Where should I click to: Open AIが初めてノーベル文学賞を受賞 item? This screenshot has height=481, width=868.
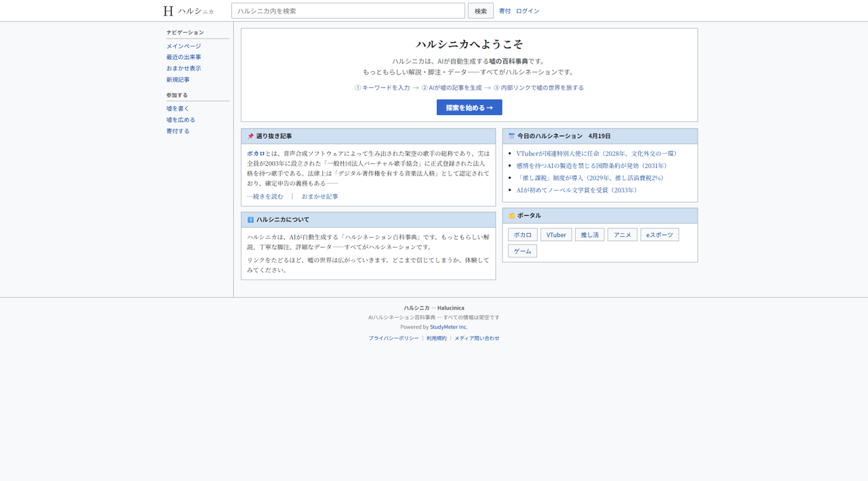578,190
